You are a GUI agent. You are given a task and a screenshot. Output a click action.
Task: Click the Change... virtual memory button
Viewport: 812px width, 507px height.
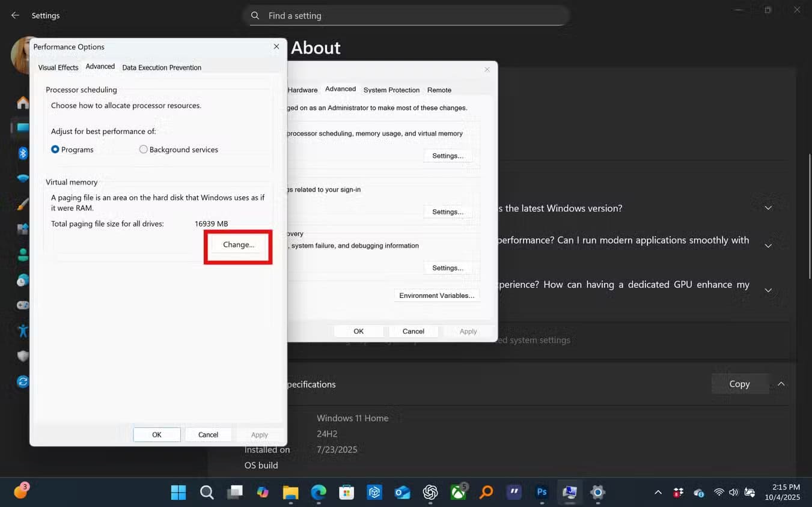(x=239, y=244)
